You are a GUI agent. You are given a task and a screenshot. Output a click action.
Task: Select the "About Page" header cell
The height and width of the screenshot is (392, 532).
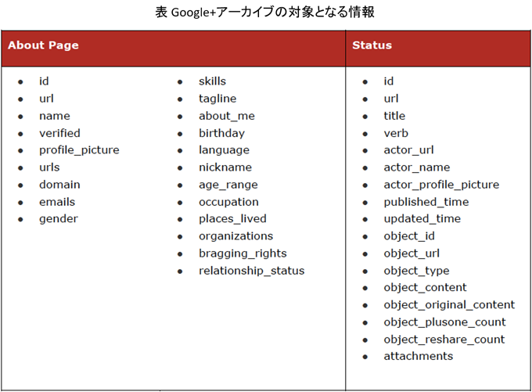point(174,49)
